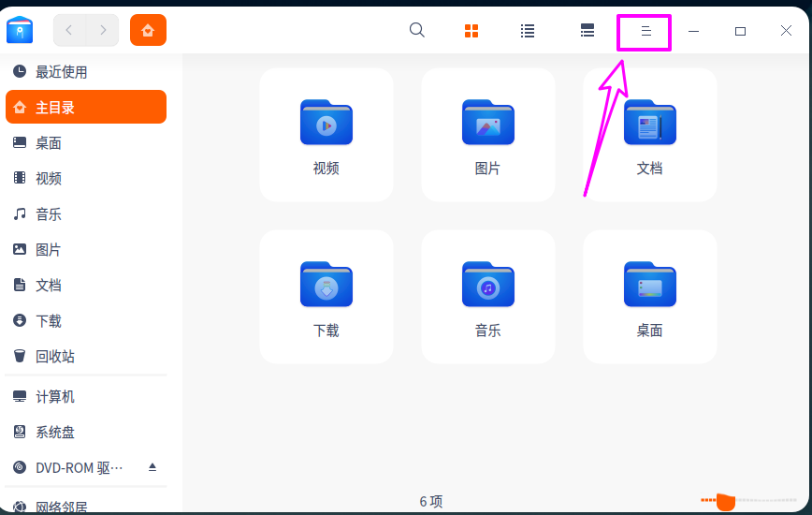Click the orange icon-size slider handle
The image size is (812, 515).
[x=726, y=502]
